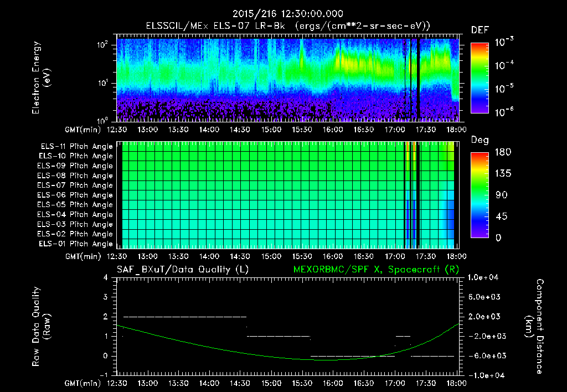567x392 pixels.
Task: Click the 180 value on Deg scale
Action: click(x=503, y=152)
